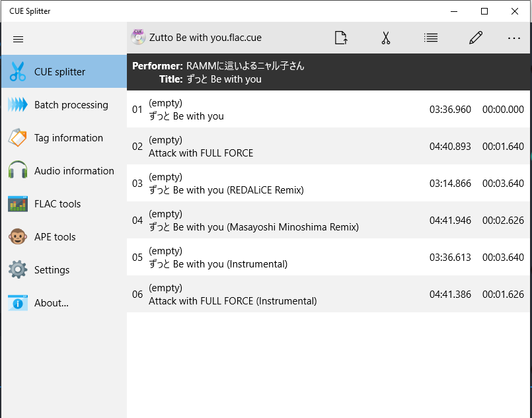Select CUE splitter in sidebar
This screenshot has width=532, height=418.
click(63, 72)
